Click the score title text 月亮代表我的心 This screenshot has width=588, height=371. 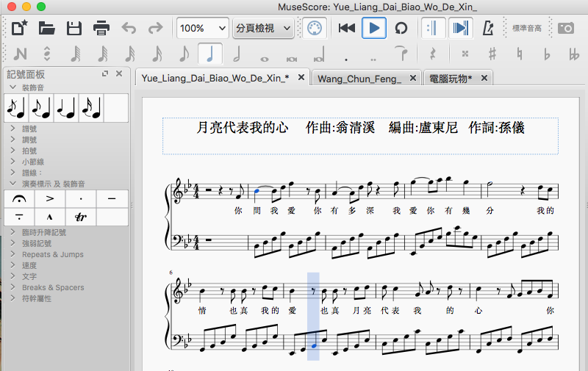coord(243,127)
